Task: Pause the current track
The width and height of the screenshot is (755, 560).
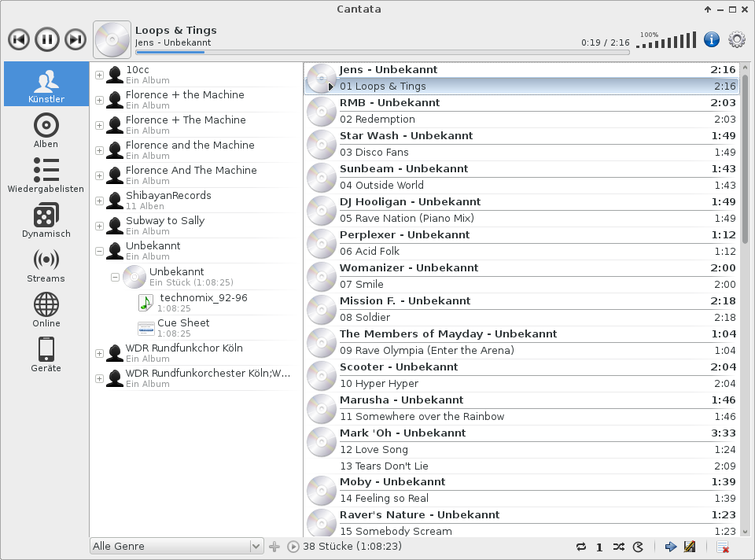Action: click(x=46, y=39)
